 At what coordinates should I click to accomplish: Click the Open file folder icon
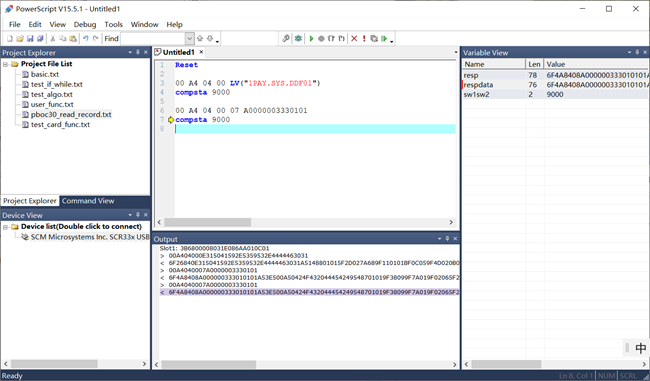point(19,39)
